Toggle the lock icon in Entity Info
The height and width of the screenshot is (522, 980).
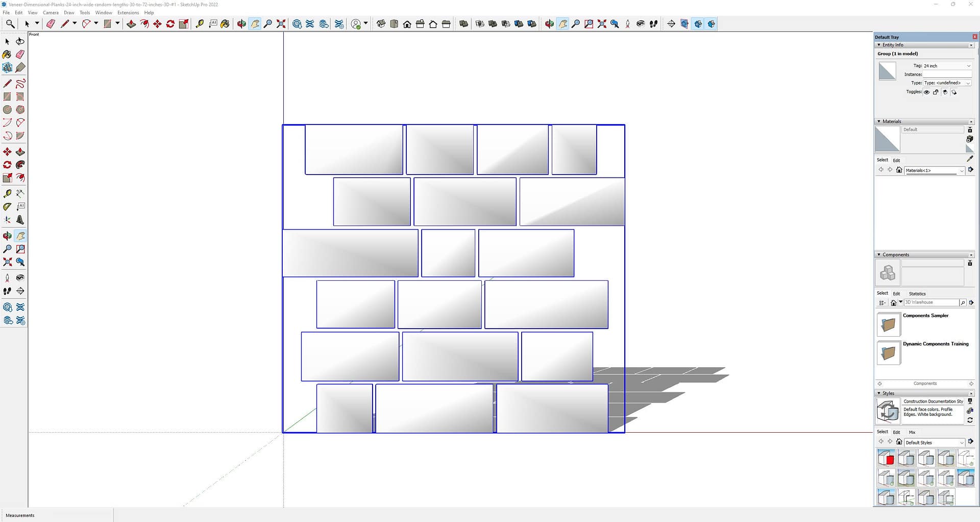936,92
